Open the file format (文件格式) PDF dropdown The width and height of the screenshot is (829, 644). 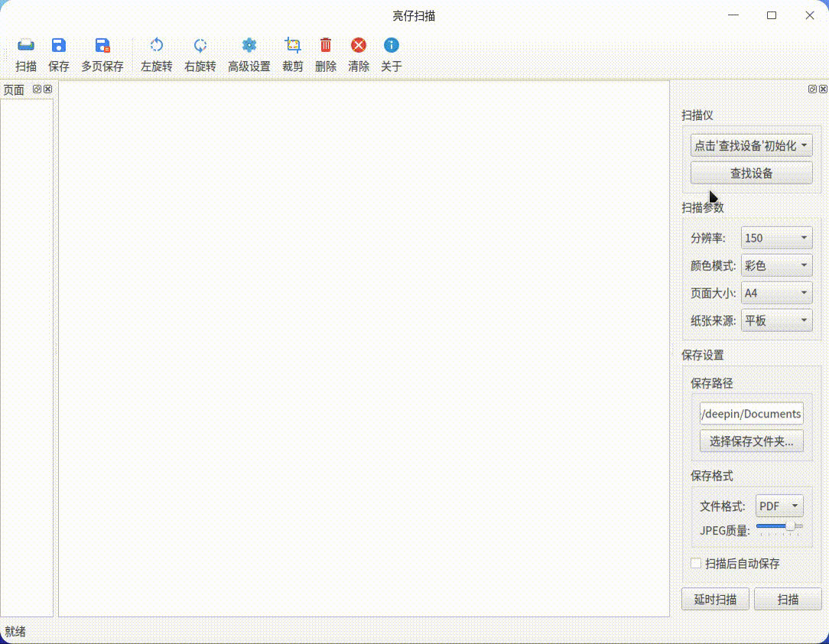tap(779, 506)
